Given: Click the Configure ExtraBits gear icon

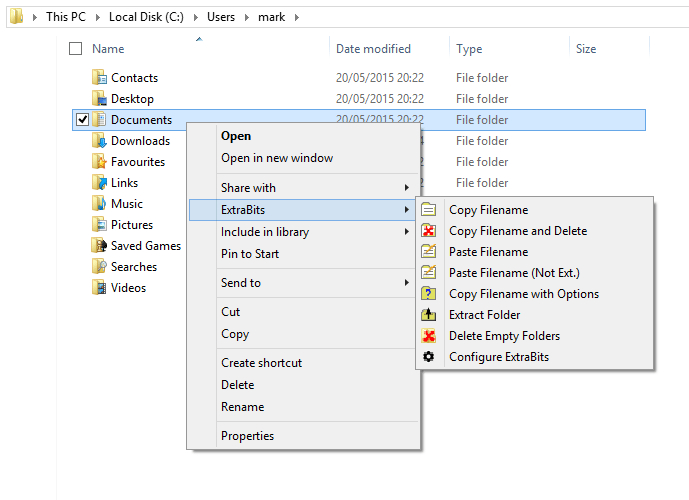Looking at the screenshot, I should 429,357.
